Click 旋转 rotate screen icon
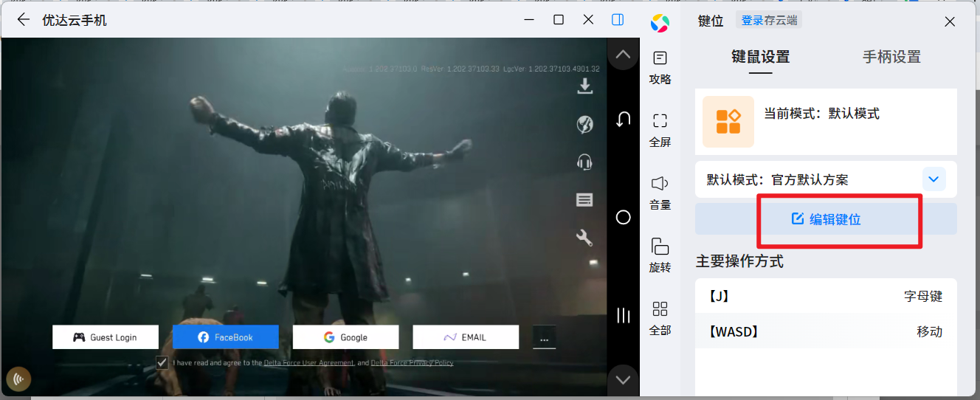Viewport: 980px width, 400px height. [660, 255]
